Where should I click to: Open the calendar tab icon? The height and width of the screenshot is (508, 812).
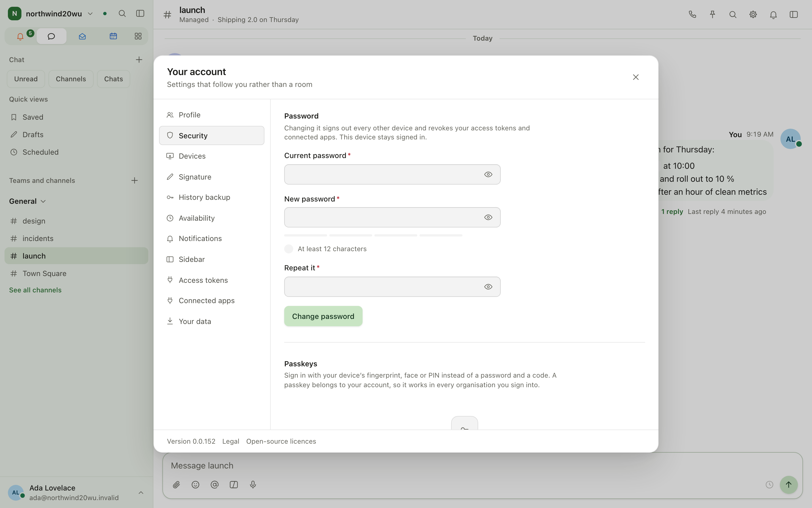(x=113, y=36)
